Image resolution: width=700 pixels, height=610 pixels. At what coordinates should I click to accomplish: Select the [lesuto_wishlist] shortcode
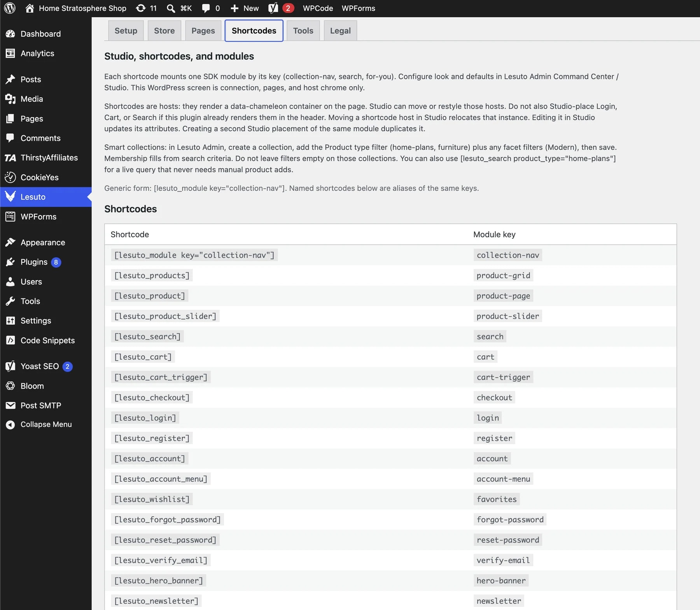(152, 499)
